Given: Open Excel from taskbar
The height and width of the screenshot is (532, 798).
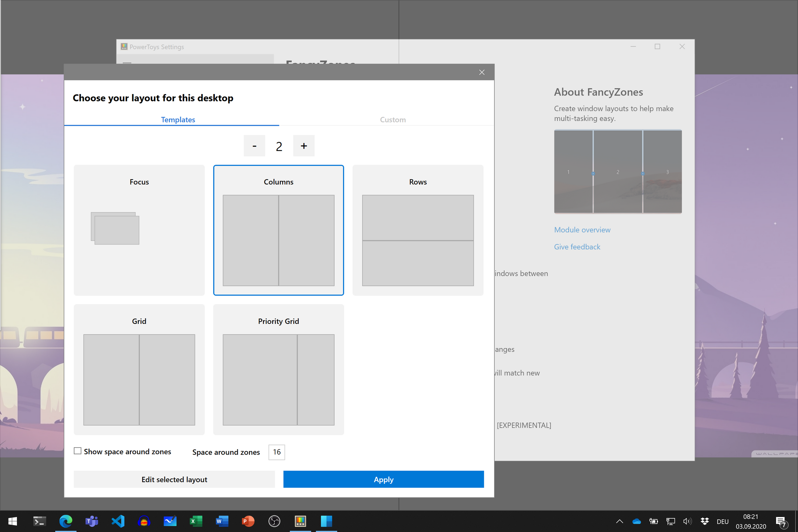Looking at the screenshot, I should click(196, 521).
